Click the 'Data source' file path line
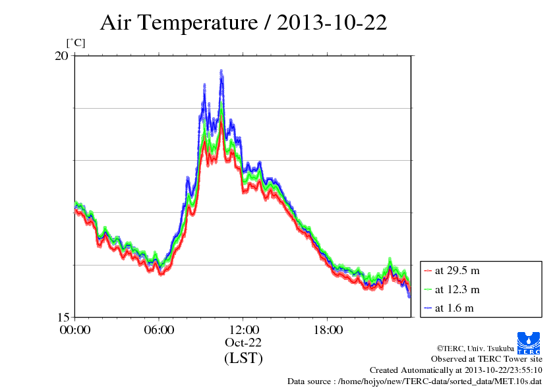This screenshot has height=392, width=555. 415,381
